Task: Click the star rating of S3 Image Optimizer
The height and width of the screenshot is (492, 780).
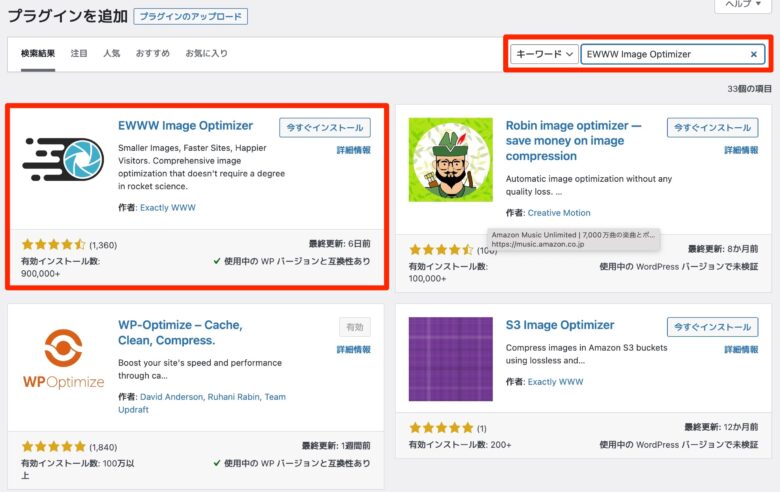Action: (x=441, y=428)
